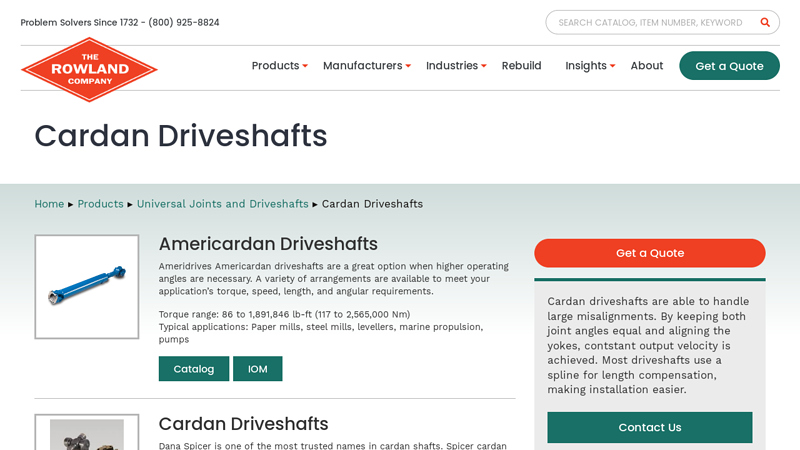This screenshot has height=450, width=800.
Task: Follow the Home breadcrumb link
Action: [x=49, y=204]
